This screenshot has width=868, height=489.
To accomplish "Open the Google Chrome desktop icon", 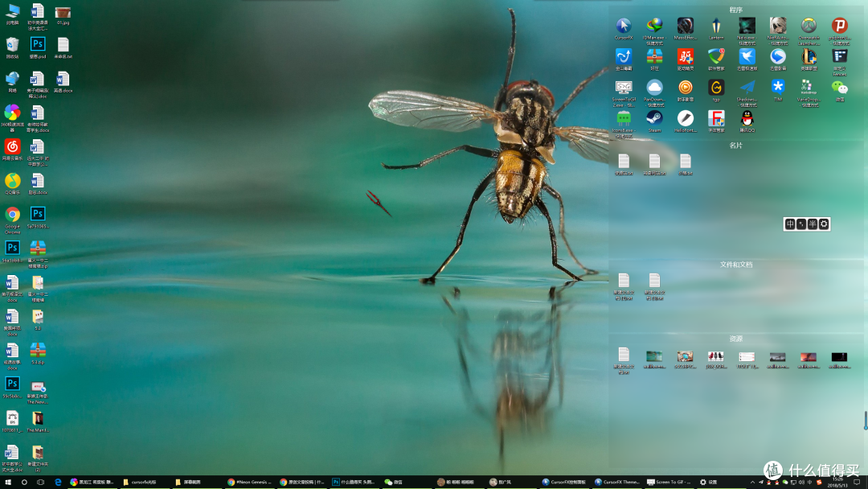I will pyautogui.click(x=12, y=214).
